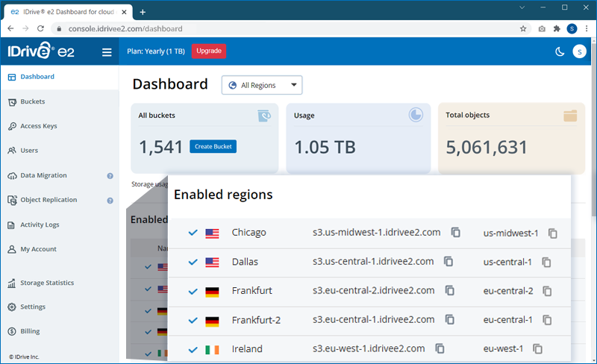Toggle the Chicago region checkmark
597x364 pixels.
[x=193, y=233]
